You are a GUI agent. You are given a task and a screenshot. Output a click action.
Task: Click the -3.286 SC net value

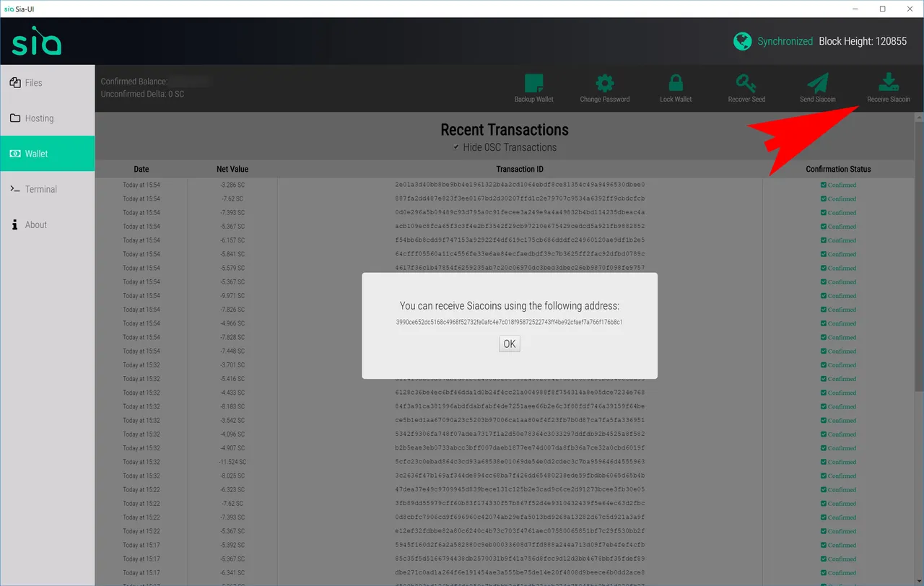click(x=232, y=185)
